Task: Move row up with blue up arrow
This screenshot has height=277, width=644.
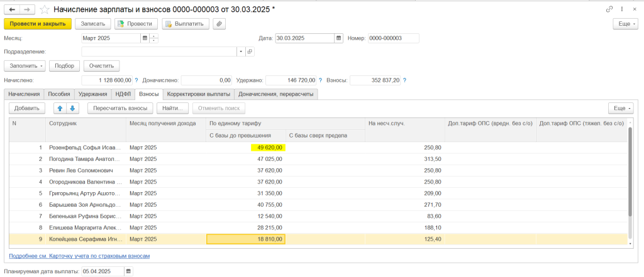Action: pyautogui.click(x=59, y=108)
